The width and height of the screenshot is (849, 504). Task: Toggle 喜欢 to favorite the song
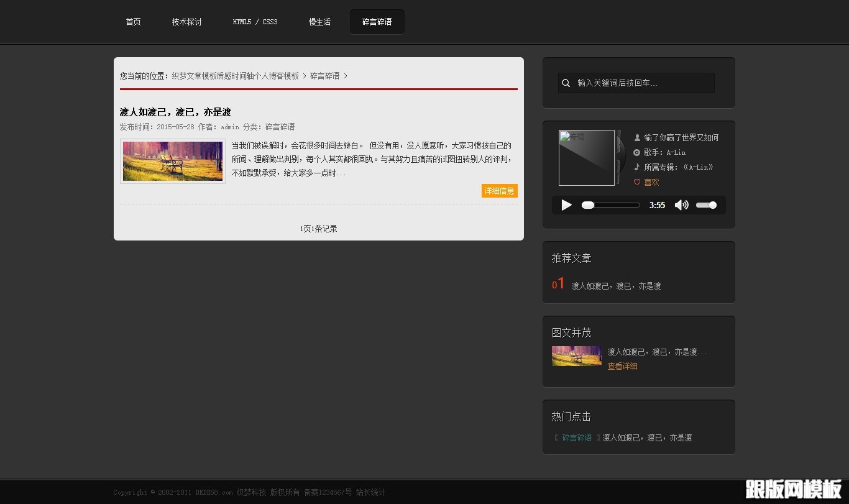pyautogui.click(x=650, y=182)
